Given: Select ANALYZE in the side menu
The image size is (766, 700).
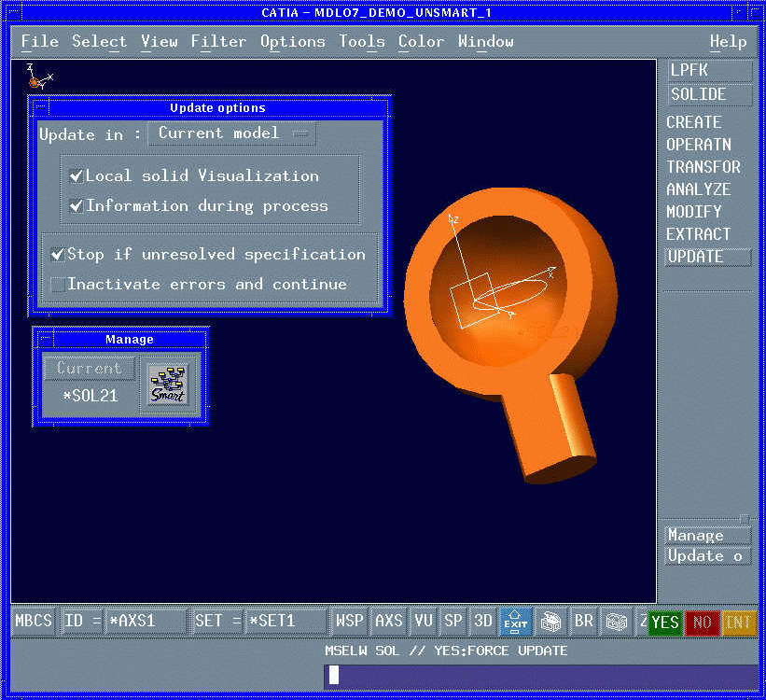Looking at the screenshot, I should 699,189.
